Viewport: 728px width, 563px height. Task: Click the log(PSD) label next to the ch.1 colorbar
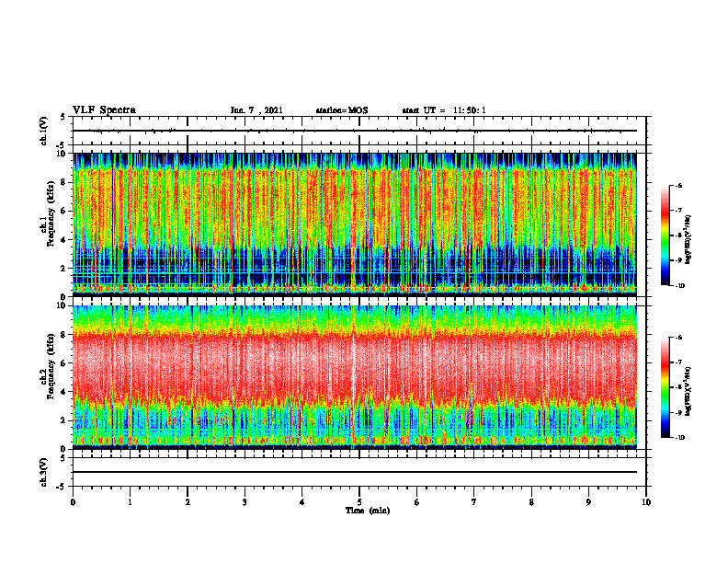(x=688, y=240)
